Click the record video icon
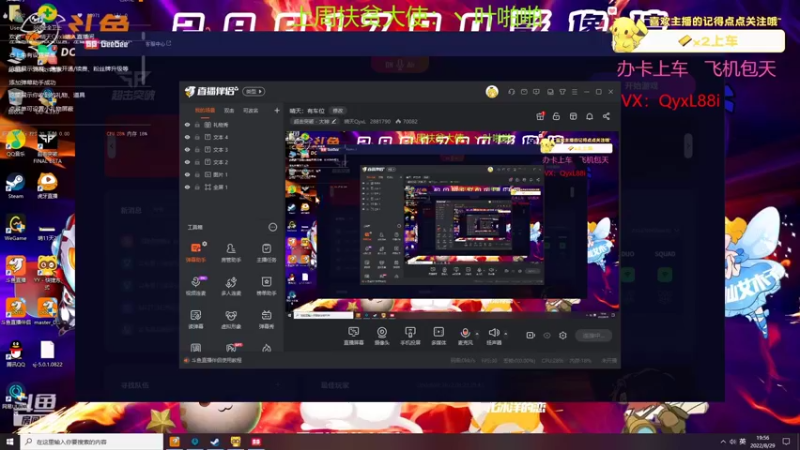This screenshot has width=800, height=450. pyautogui.click(x=531, y=335)
